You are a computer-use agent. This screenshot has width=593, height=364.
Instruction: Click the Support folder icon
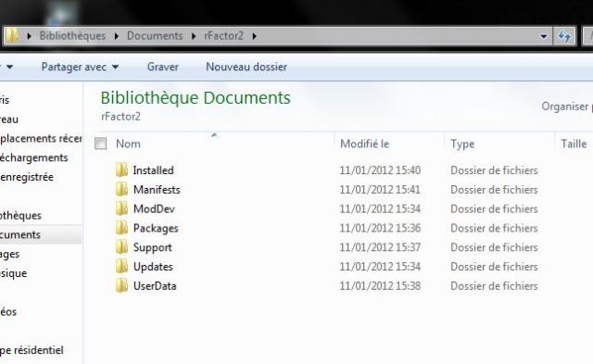[x=121, y=247]
